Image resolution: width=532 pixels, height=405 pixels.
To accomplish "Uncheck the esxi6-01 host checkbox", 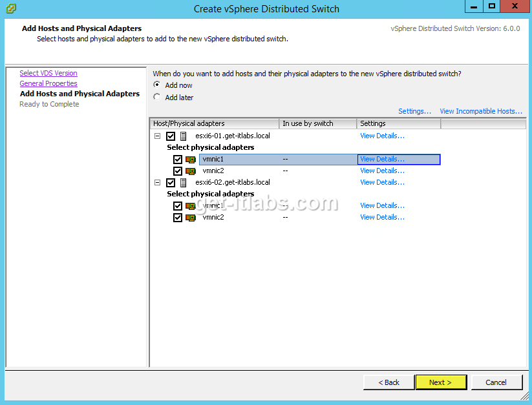I will [171, 136].
